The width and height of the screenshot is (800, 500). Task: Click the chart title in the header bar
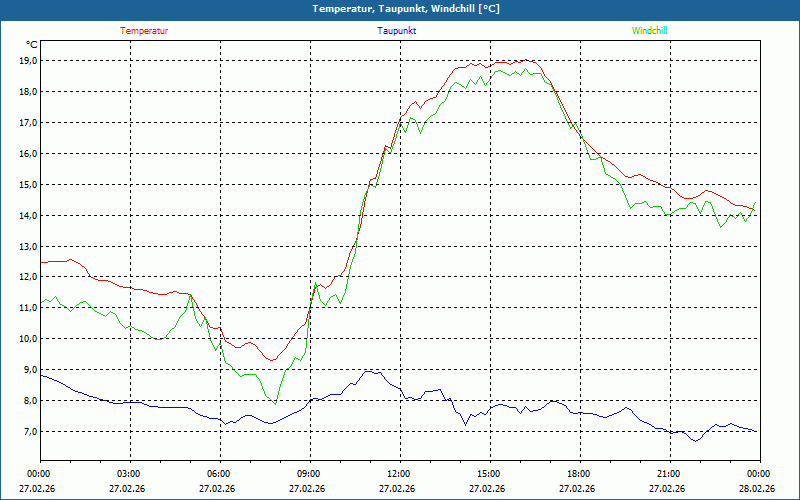click(x=400, y=9)
